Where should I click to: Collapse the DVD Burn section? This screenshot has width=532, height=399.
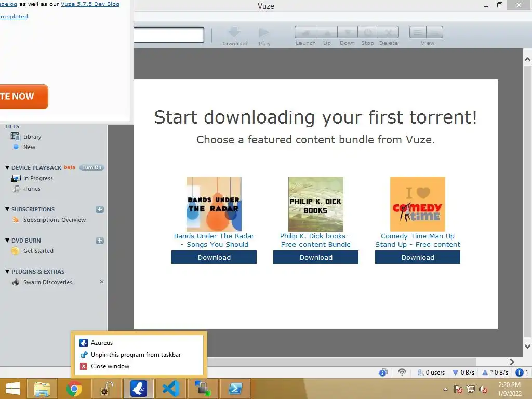click(7, 241)
